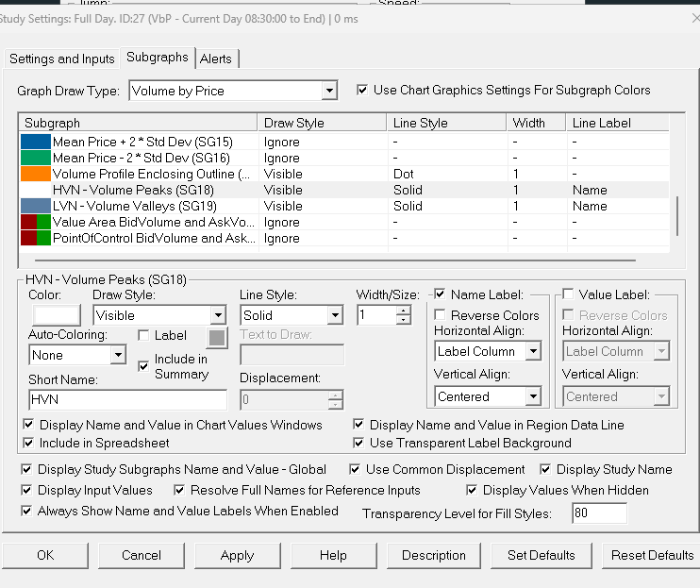Screen dimensions: 700x588
Task: Expand the Draw Style dropdown
Action: click(218, 315)
